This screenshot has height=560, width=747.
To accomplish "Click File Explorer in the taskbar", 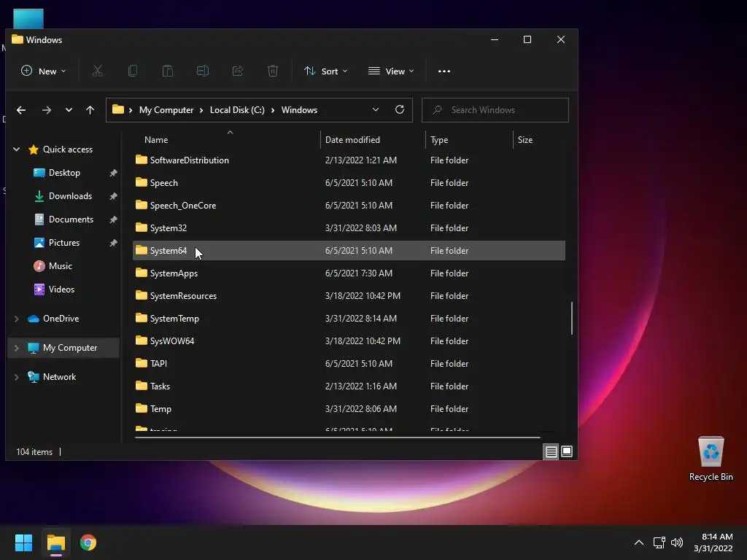I will pos(55,542).
